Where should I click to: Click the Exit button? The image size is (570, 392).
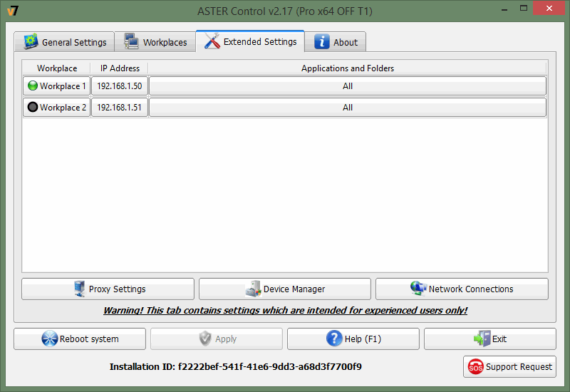(489, 339)
